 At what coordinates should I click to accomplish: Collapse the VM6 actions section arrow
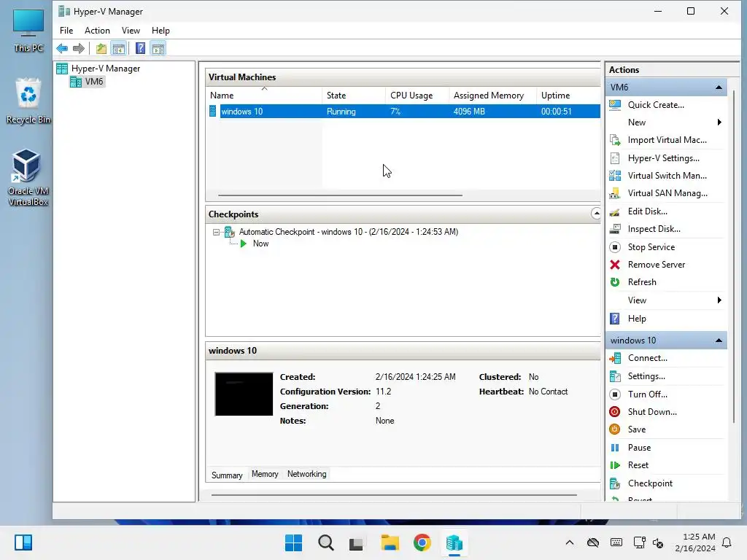pos(719,87)
